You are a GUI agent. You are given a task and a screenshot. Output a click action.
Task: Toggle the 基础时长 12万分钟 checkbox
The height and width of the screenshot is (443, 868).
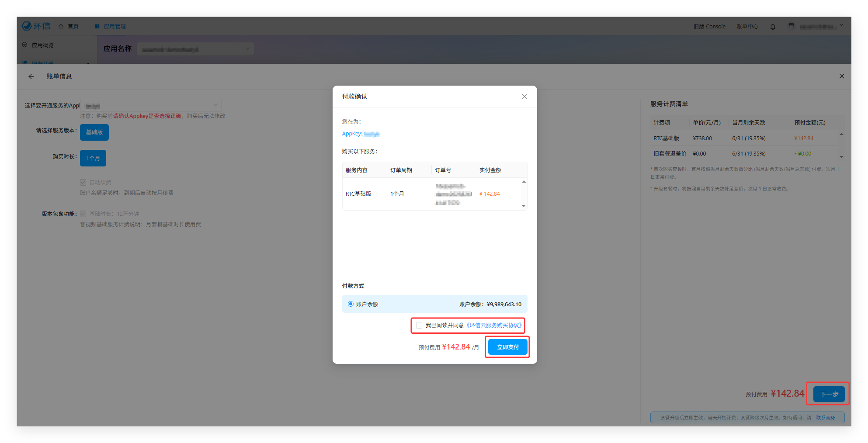tap(83, 214)
